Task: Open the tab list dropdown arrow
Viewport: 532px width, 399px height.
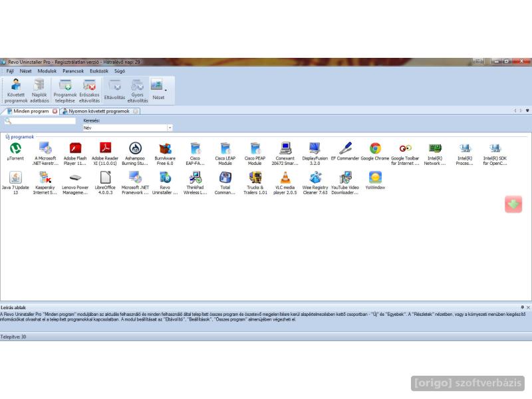Action: (527, 110)
